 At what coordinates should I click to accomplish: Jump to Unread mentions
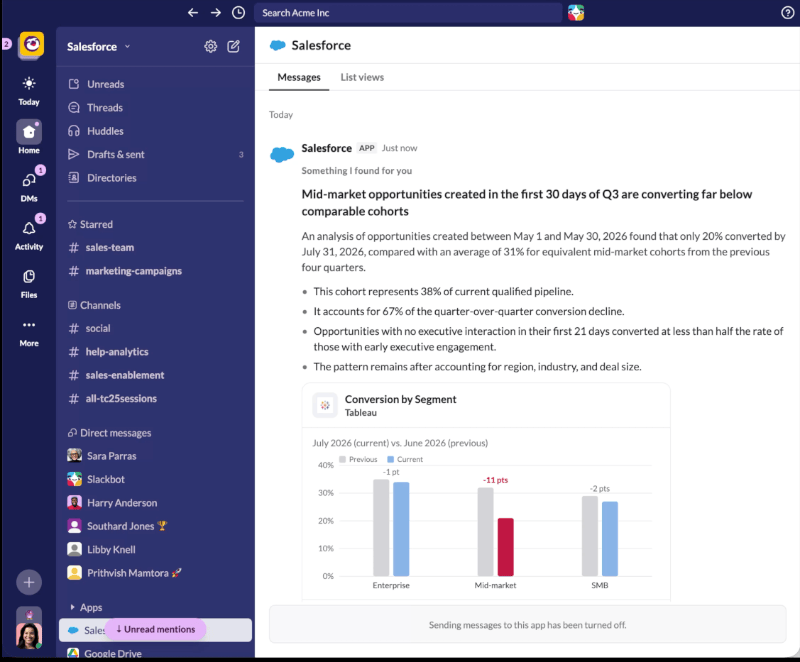click(156, 629)
